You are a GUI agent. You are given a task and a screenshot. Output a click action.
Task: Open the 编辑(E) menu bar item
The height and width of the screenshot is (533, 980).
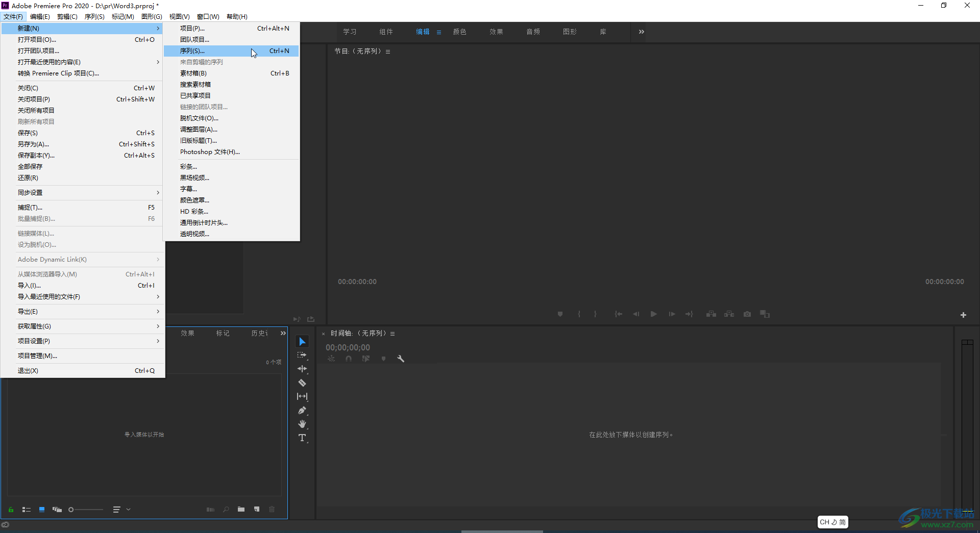[x=40, y=17]
